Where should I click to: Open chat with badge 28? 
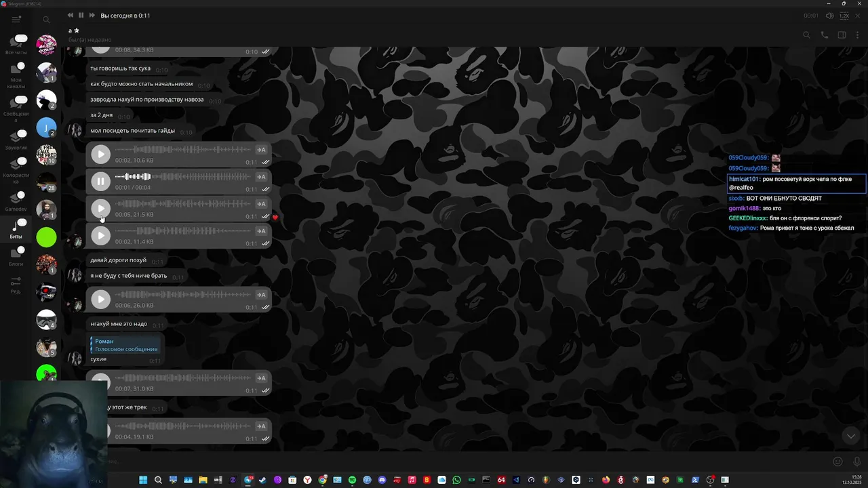click(46, 182)
